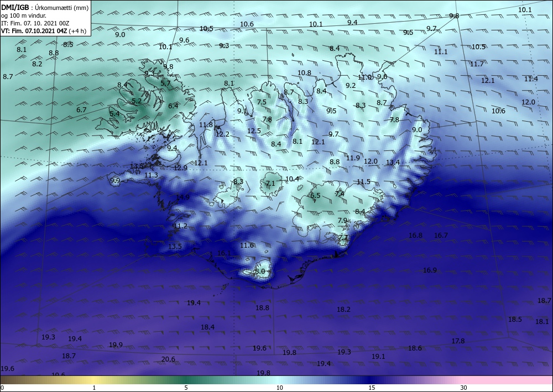Image resolution: width=553 pixels, height=392 pixels.
Task: Click the map value 16.1
Action: click(224, 253)
